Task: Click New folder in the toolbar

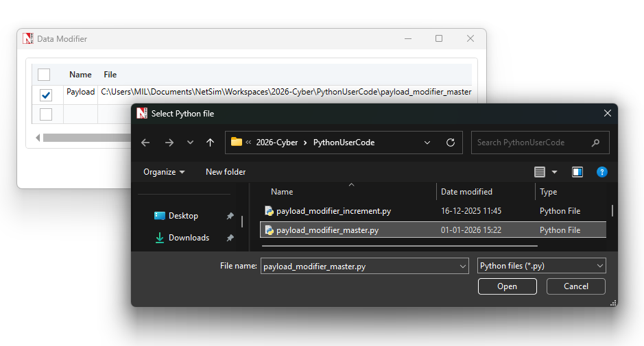Action: (226, 172)
